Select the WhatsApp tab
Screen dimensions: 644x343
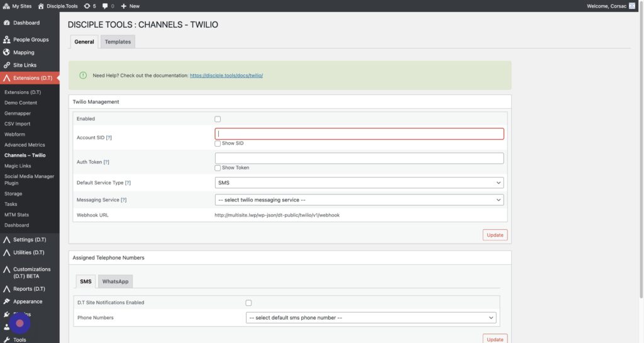pyautogui.click(x=115, y=281)
